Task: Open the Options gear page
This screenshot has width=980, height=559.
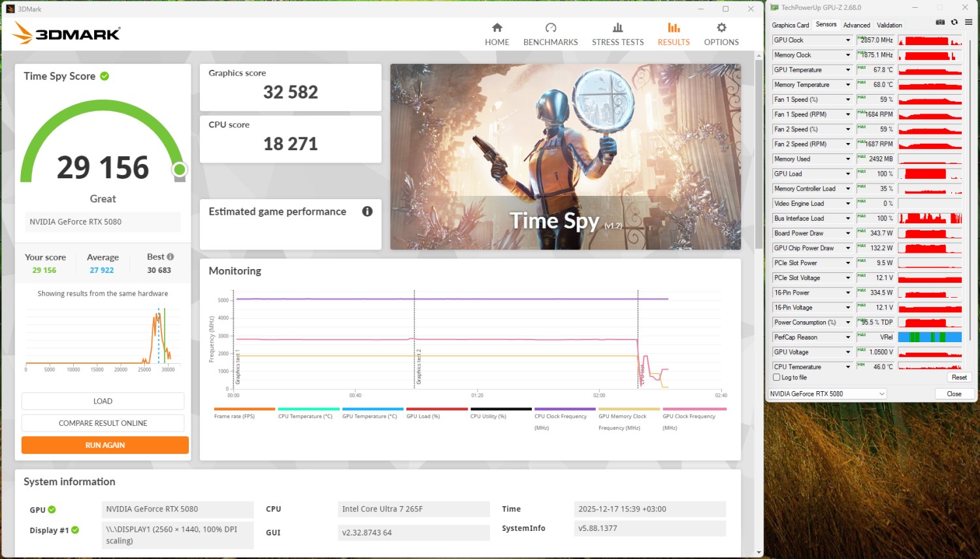Action: (721, 34)
